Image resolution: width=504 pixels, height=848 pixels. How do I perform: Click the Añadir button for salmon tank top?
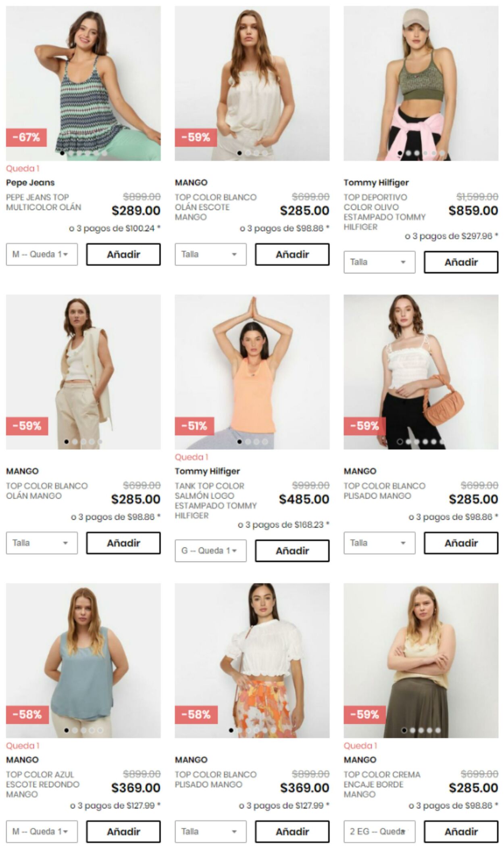pyautogui.click(x=292, y=551)
